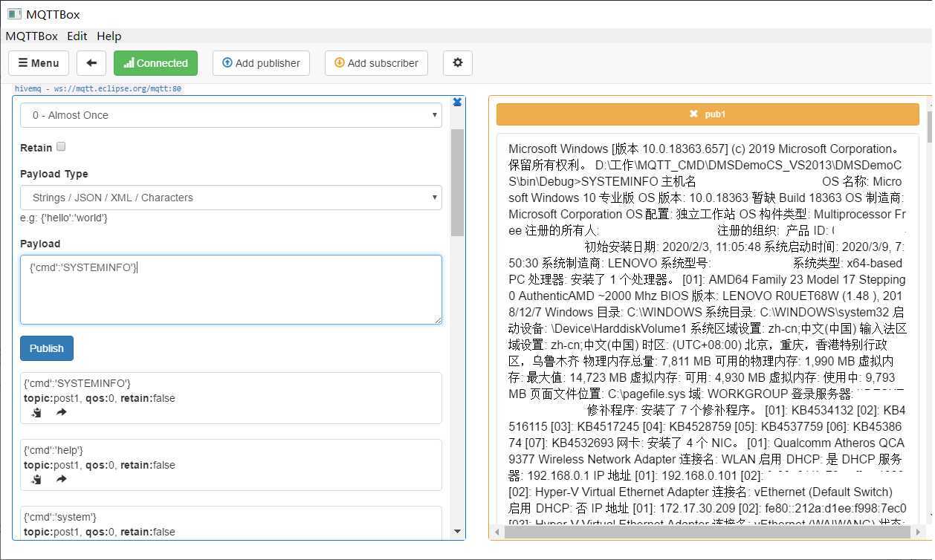935x560 pixels.
Task: Republish the help history entry
Action: pos(61,479)
